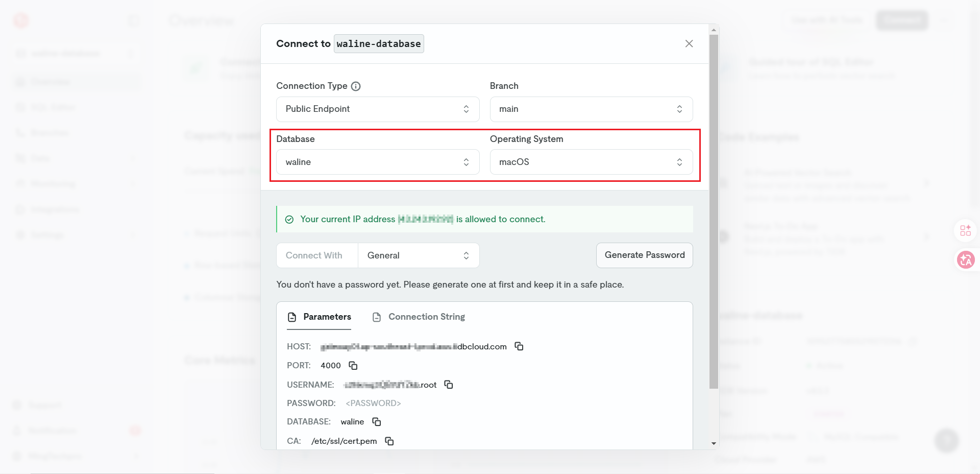
Task: Click the <PASSWORD> placeholder text
Action: (x=373, y=403)
